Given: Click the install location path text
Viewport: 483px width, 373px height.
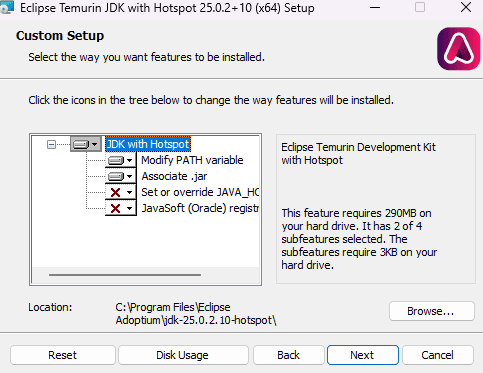Looking at the screenshot, I should click(196, 314).
